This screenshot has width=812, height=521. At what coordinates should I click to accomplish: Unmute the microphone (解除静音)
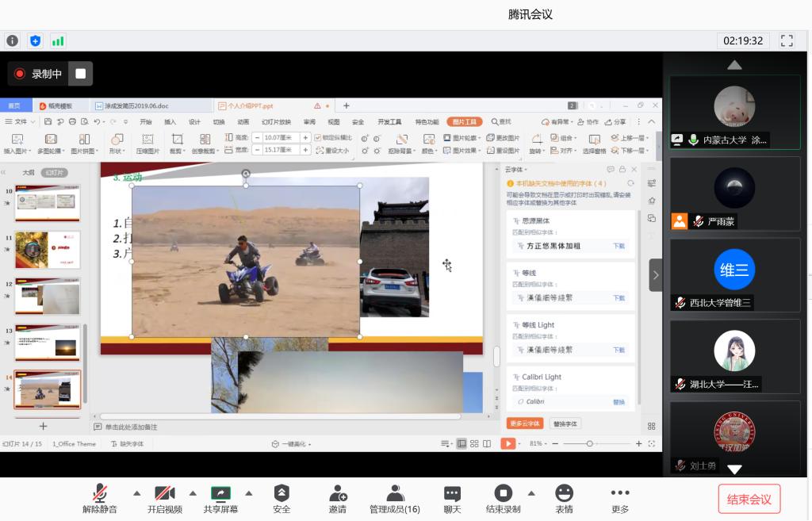pyautogui.click(x=100, y=499)
